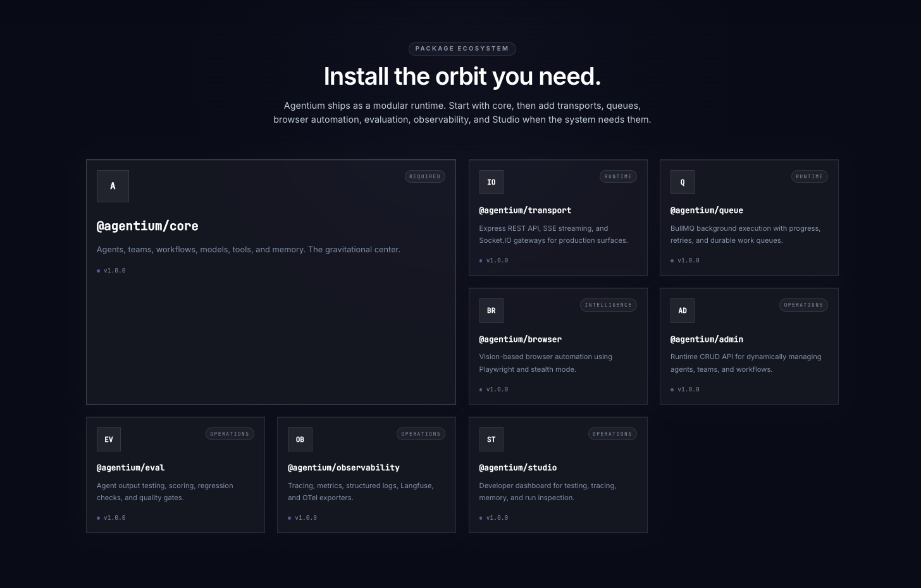Click 'Developer dashboard for testing' description

click(x=548, y=492)
